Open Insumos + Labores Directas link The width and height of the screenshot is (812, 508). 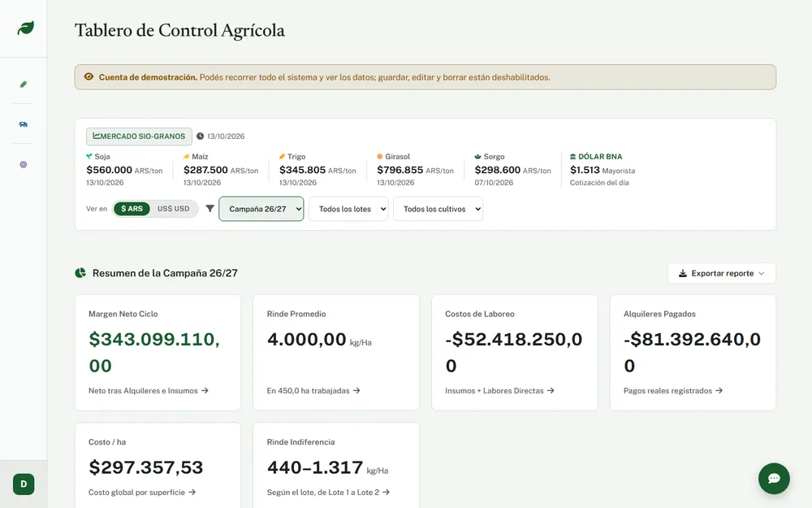[x=499, y=390]
